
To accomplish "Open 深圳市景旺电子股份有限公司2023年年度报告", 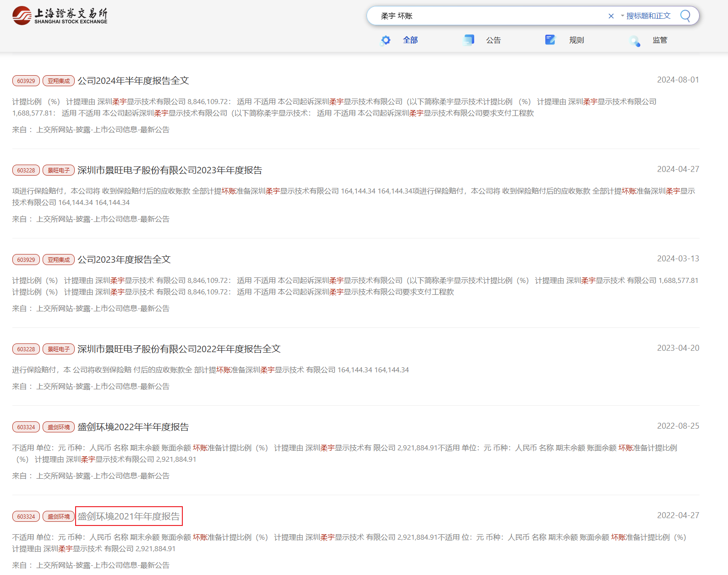I will click(x=170, y=170).
